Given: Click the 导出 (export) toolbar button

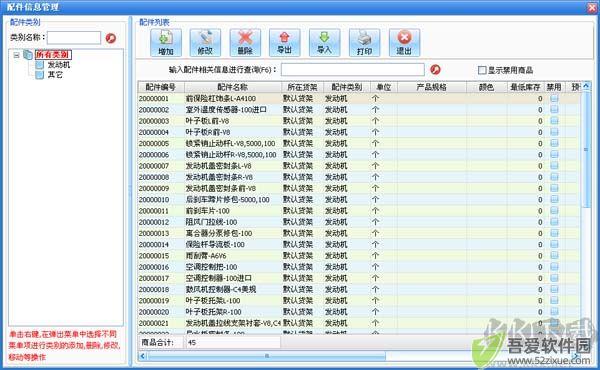Looking at the screenshot, I should point(285,42).
